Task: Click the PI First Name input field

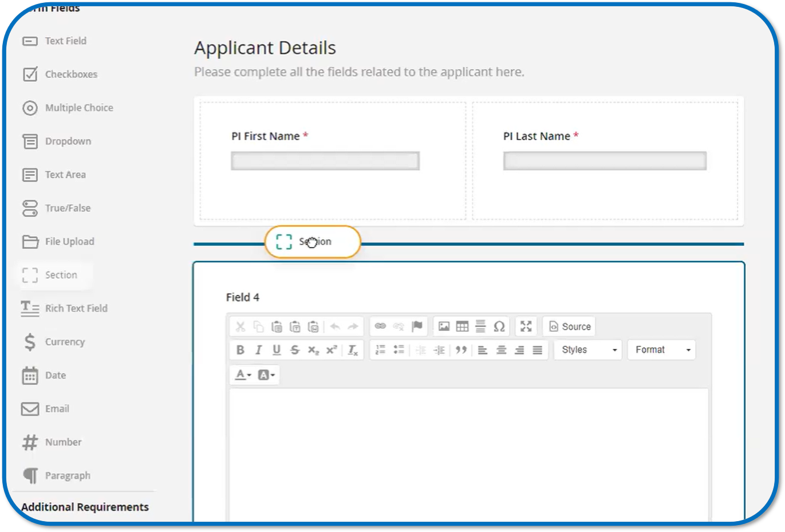Action: pyautogui.click(x=325, y=161)
